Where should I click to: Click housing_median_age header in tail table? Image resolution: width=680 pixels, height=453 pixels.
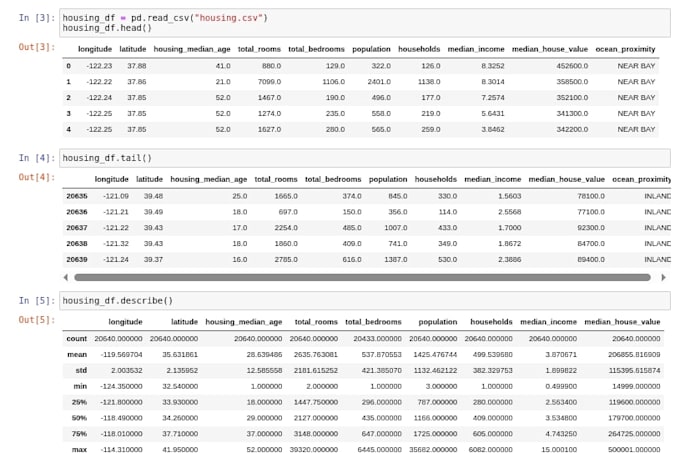point(209,179)
